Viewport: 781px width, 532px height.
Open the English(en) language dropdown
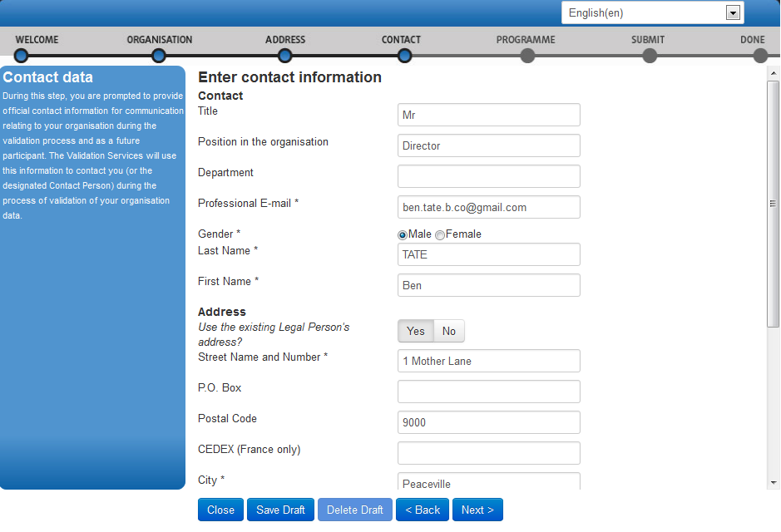tap(652, 13)
